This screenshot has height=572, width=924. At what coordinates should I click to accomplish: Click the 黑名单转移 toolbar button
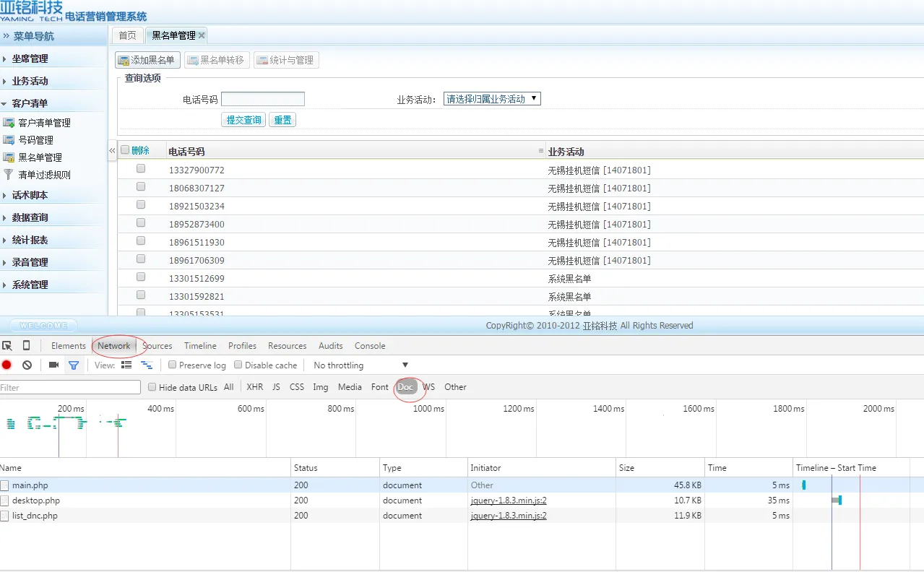pyautogui.click(x=217, y=60)
